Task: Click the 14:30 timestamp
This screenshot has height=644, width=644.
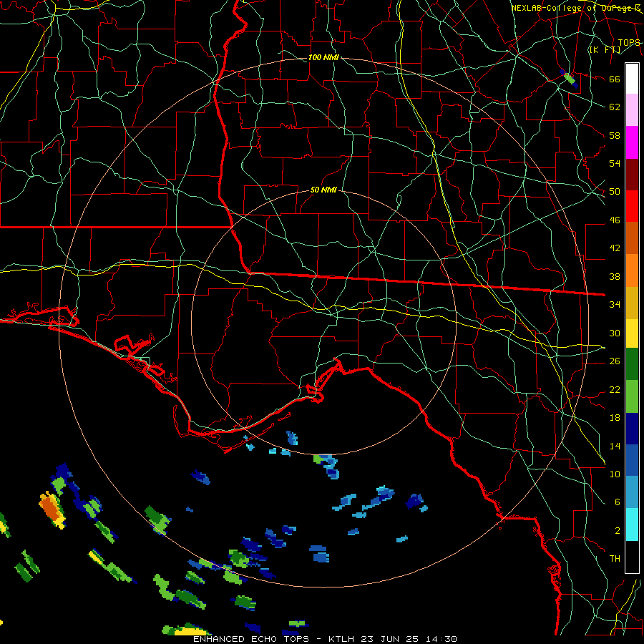Action: pyautogui.click(x=440, y=639)
